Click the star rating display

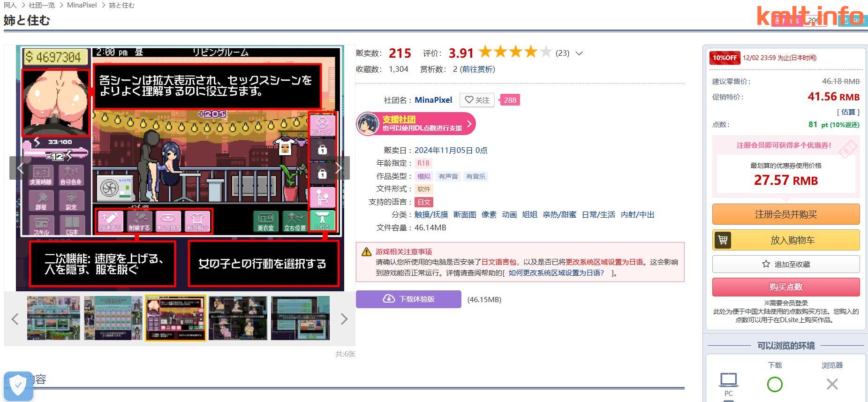pos(515,52)
